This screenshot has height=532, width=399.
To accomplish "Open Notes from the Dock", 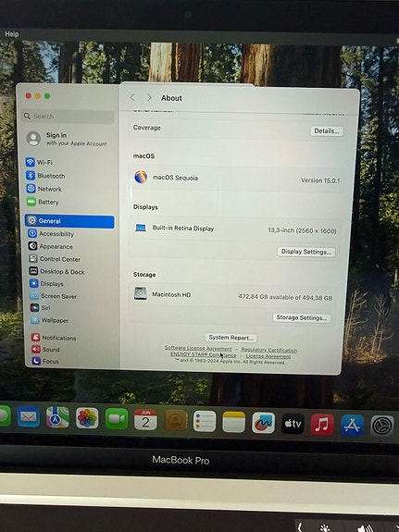I will click(233, 422).
